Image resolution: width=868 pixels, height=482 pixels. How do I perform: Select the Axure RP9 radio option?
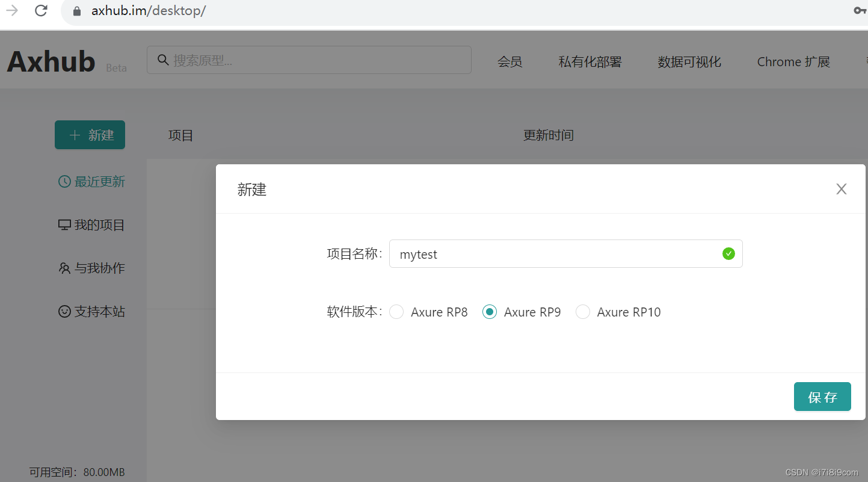click(490, 312)
